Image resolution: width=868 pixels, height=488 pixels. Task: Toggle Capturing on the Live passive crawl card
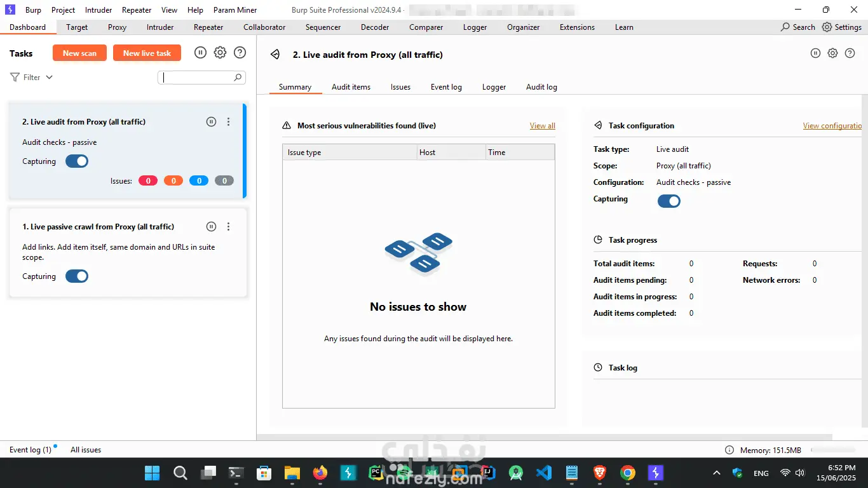tap(77, 276)
